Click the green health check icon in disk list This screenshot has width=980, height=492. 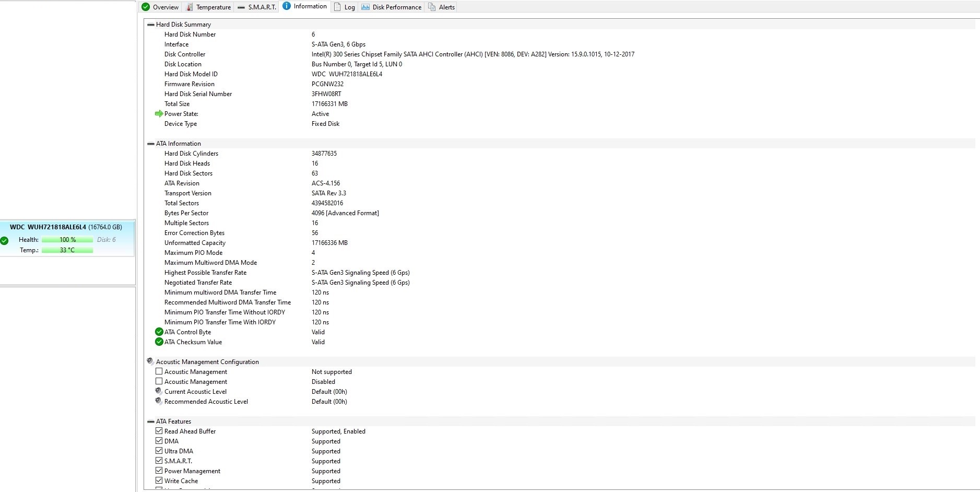(x=5, y=241)
